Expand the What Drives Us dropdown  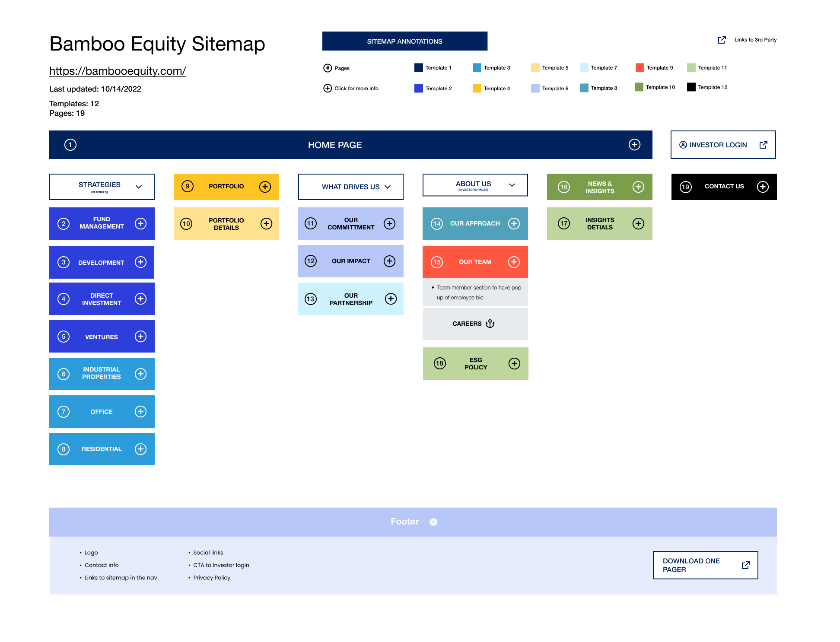(388, 187)
